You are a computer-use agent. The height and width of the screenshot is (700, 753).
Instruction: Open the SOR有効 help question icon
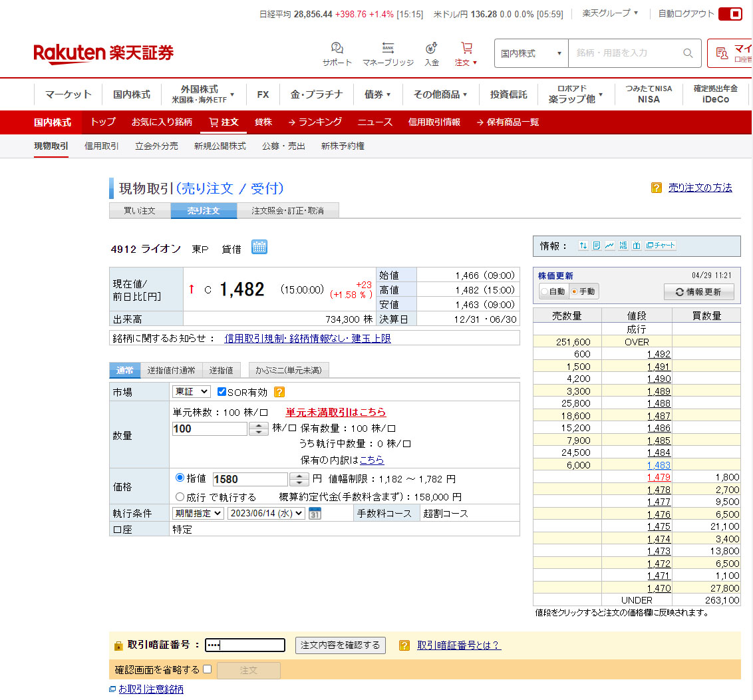tap(279, 392)
